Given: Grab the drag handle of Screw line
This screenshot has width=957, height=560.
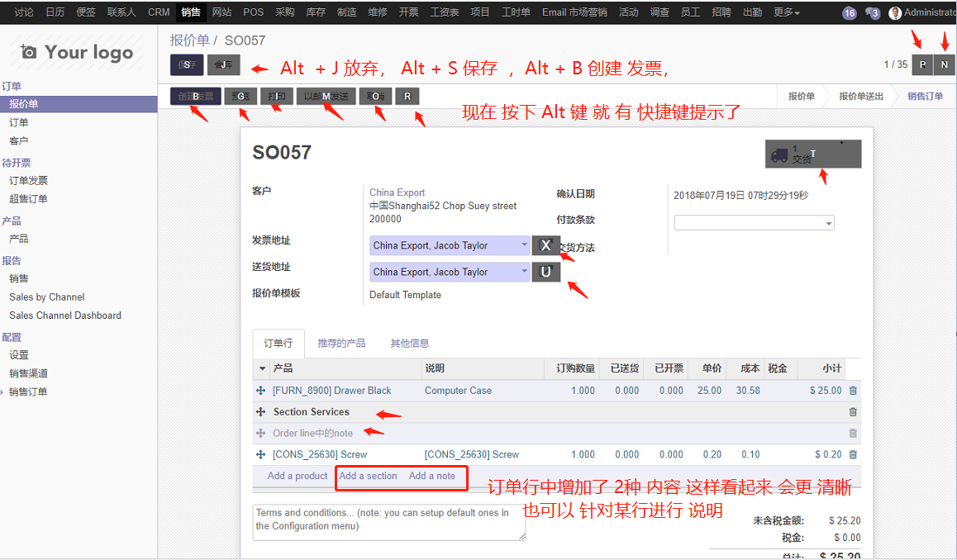Looking at the screenshot, I should pyautogui.click(x=261, y=454).
